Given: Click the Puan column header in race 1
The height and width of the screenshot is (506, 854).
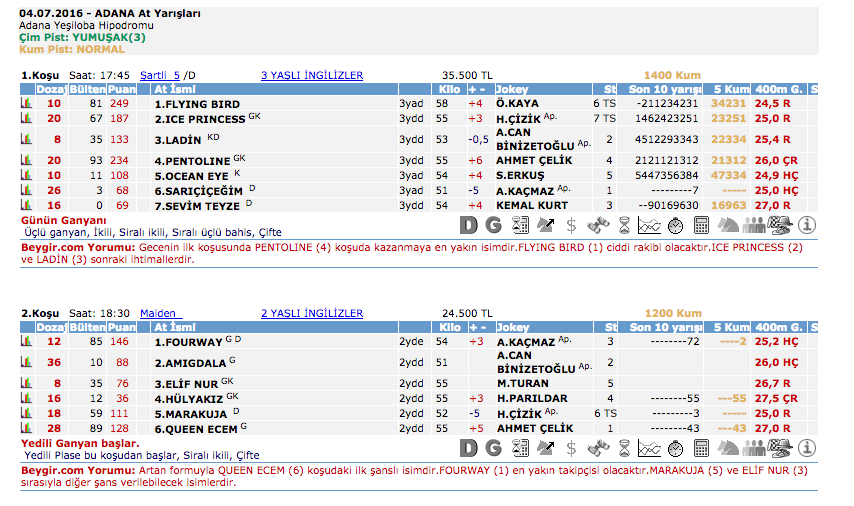Looking at the screenshot, I should (121, 89).
